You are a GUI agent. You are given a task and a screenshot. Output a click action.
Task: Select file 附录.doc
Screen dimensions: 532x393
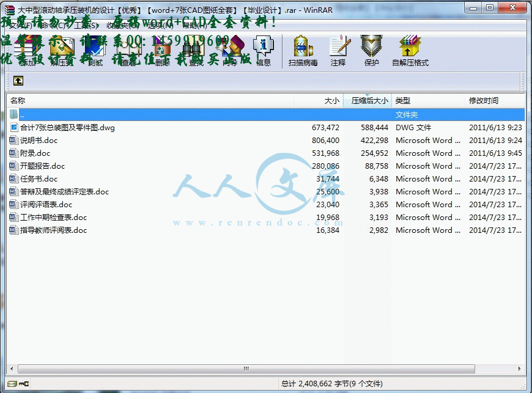pos(35,153)
